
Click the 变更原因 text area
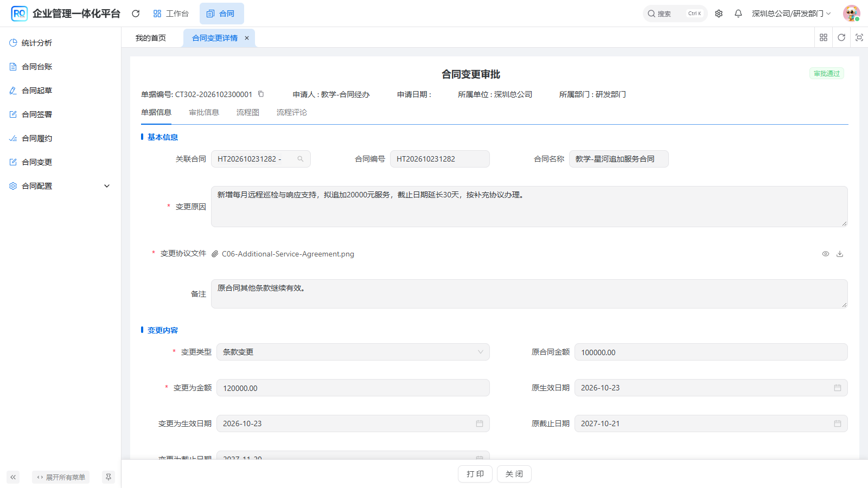pos(529,207)
